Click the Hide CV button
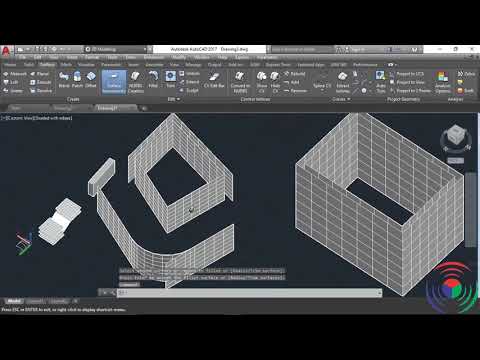480x360 pixels. [275, 82]
